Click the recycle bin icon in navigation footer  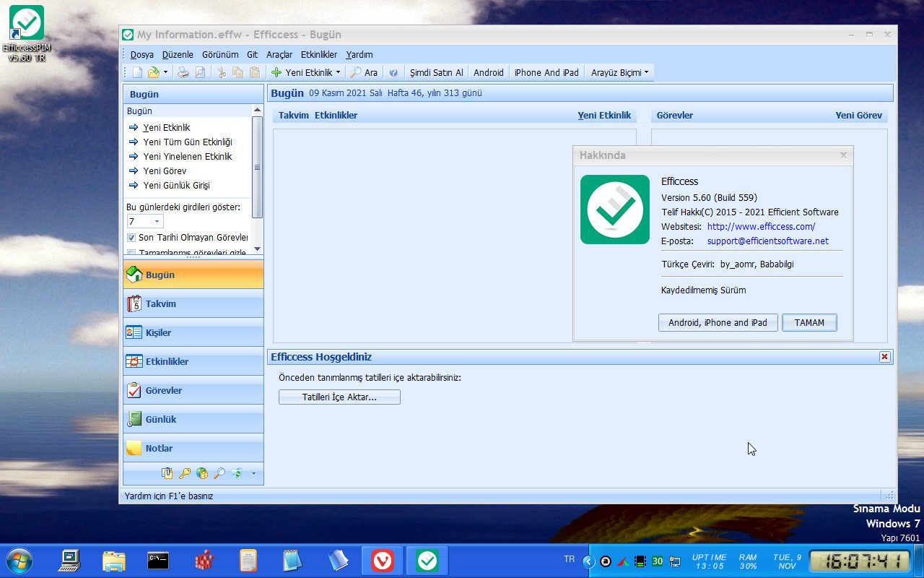coord(237,473)
